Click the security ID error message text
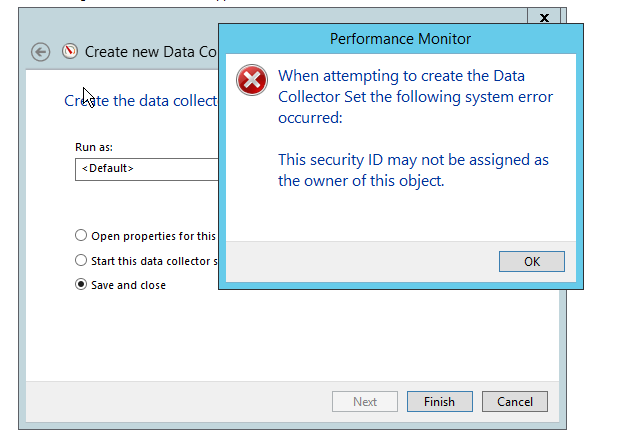Viewport: 624px width, 446px height. pyautogui.click(x=413, y=170)
